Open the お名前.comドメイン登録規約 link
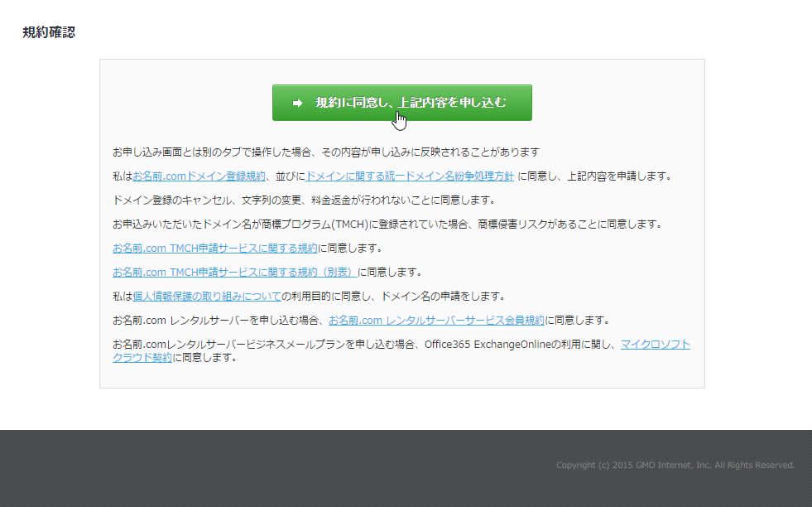The image size is (812, 507). pos(199,176)
